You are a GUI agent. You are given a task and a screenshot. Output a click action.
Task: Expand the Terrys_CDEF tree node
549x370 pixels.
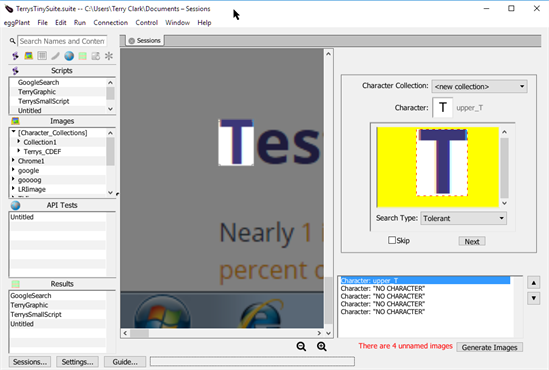19,151
